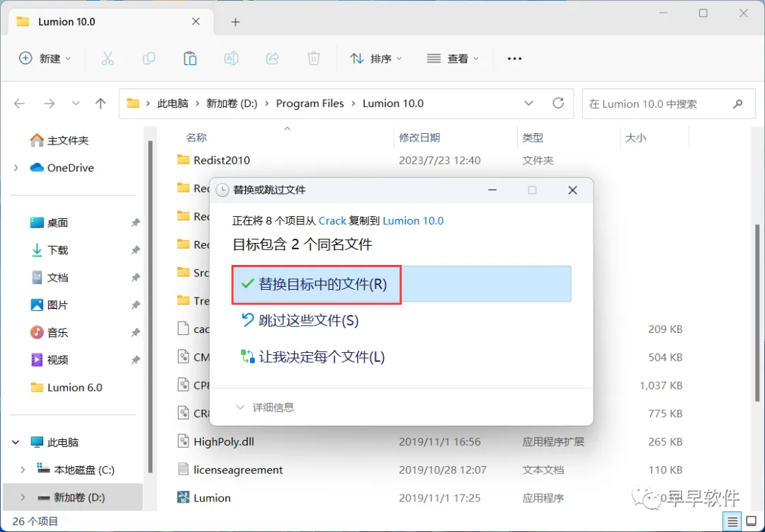This screenshot has width=765, height=532.
Task: Open 文档 documents in sidebar
Action: click(49, 278)
